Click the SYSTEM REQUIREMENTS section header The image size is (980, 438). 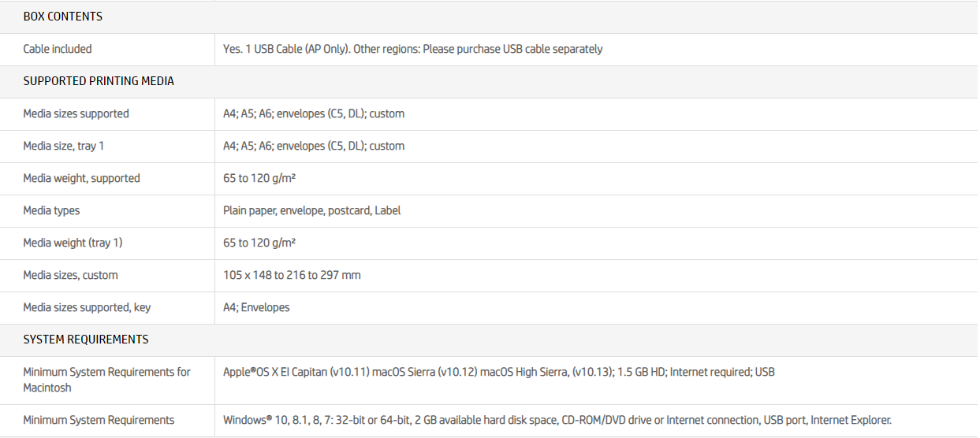pos(85,340)
